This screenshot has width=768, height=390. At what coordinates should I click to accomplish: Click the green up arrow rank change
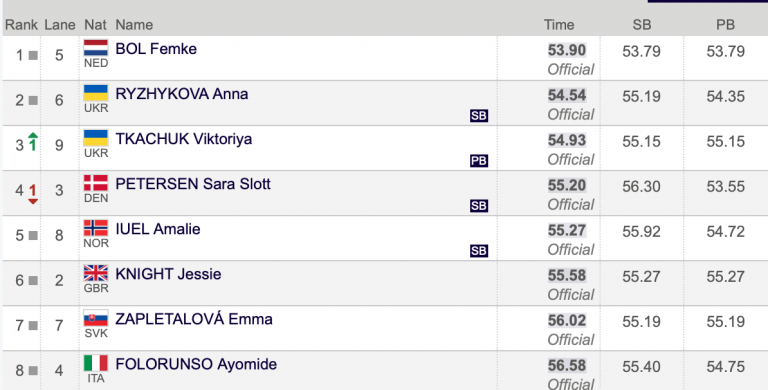33,142
